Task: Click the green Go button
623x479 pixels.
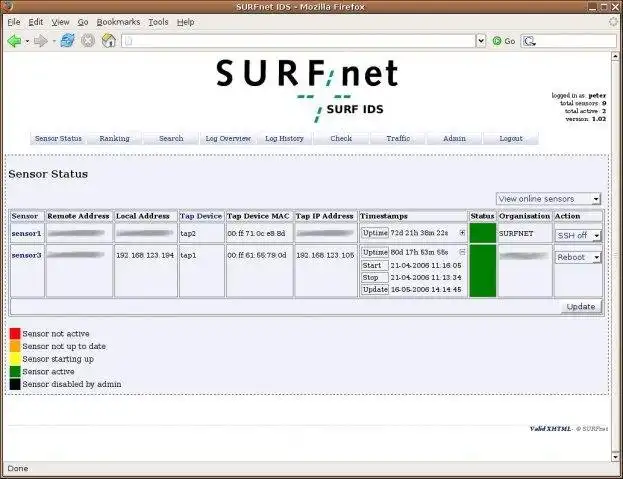Action: (504, 41)
